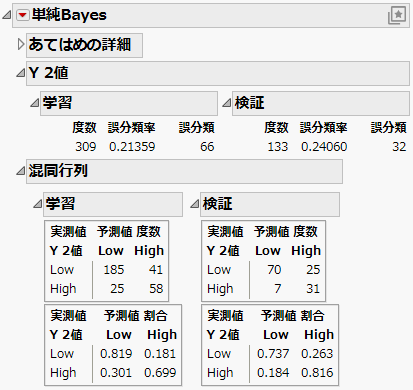Screen dimensions: 413x390
Task: Collapse the 混同行列 section
Action: [21, 171]
